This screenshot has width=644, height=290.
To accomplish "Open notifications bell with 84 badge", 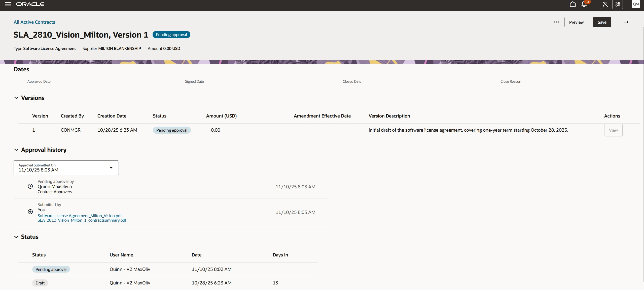I will pos(584,4).
